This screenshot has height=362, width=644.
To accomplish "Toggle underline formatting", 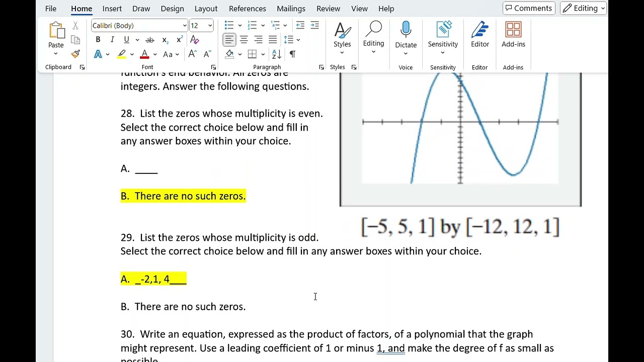I will 126,40.
